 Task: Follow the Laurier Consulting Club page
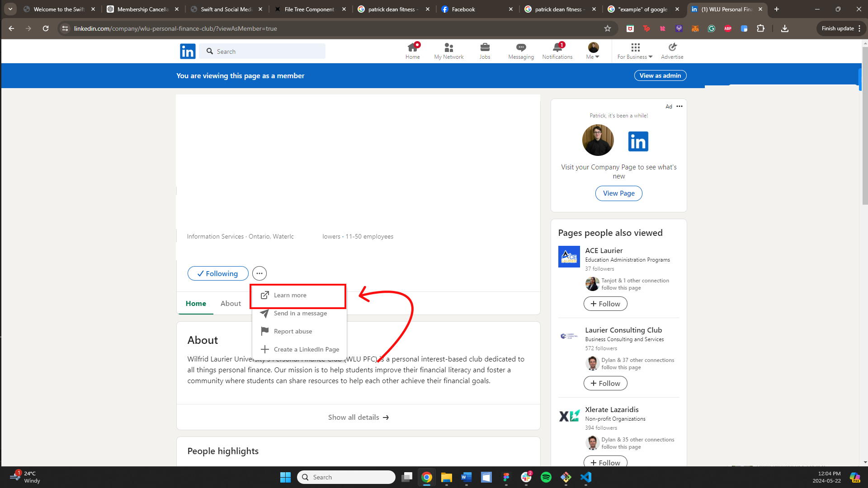tap(605, 383)
